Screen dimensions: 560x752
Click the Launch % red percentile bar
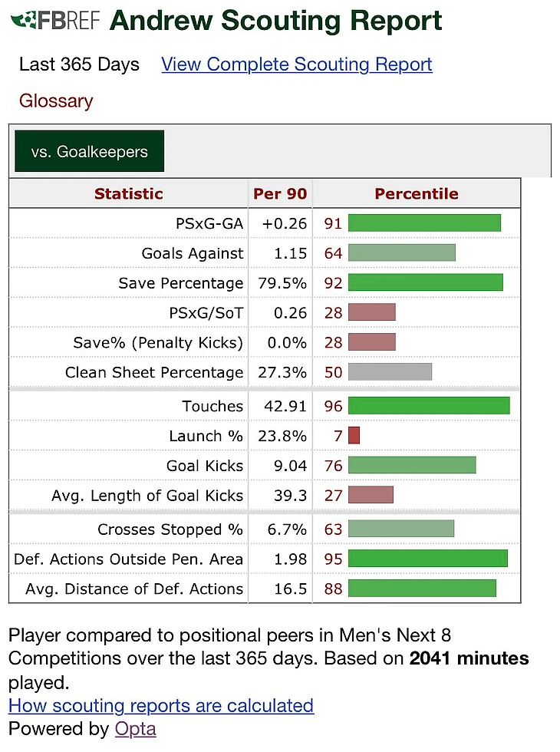pyautogui.click(x=354, y=436)
